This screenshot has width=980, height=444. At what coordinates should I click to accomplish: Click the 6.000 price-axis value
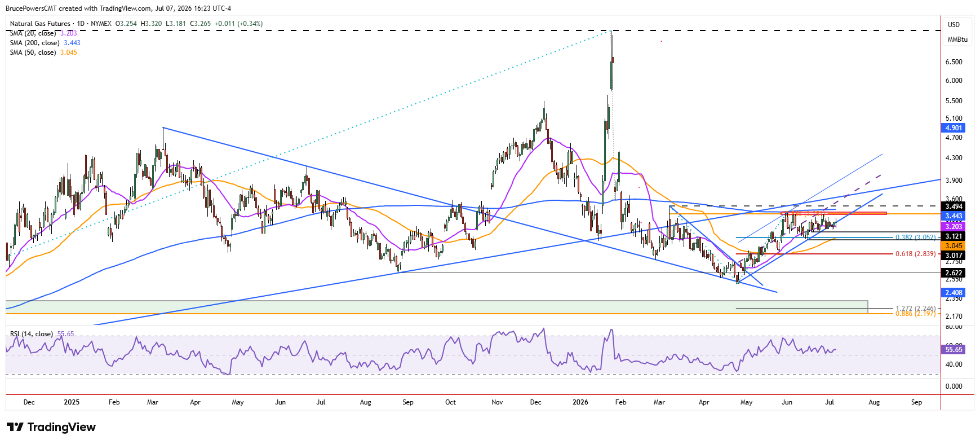click(x=954, y=81)
